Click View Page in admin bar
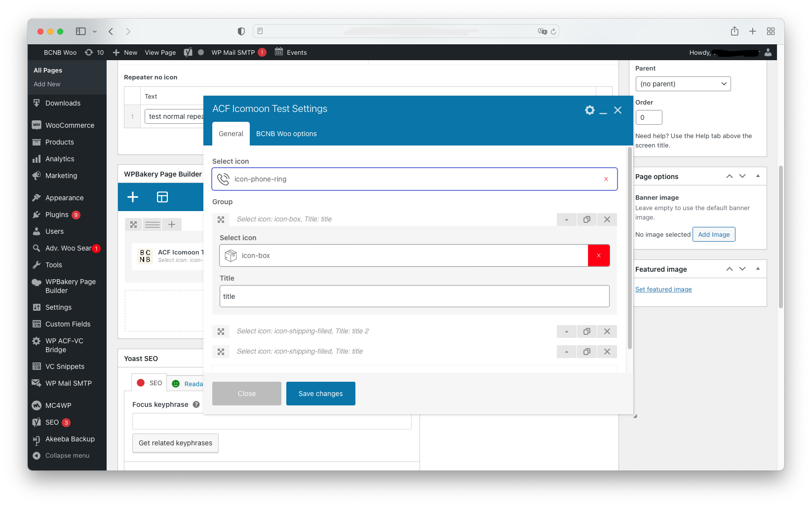The width and height of the screenshot is (812, 507). tap(160, 52)
